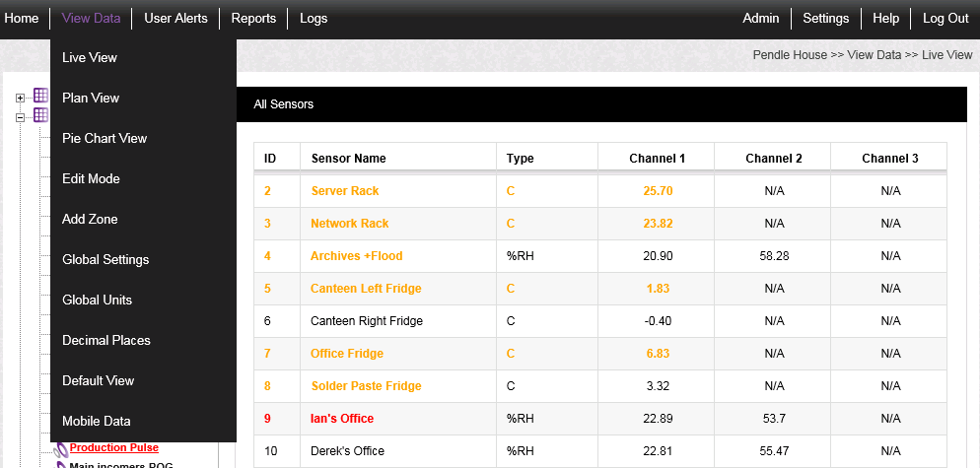Open Global Settings menu entry
Image resolution: width=980 pixels, height=468 pixels.
pyautogui.click(x=105, y=260)
